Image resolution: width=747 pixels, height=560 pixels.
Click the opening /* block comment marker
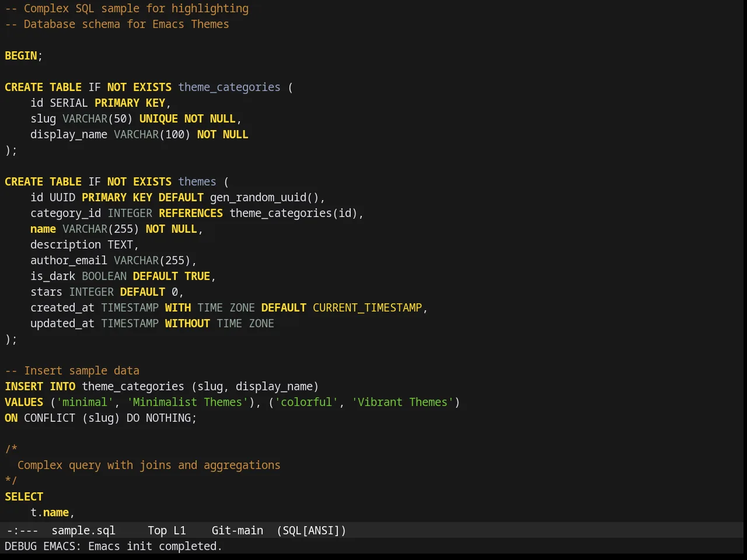11,449
